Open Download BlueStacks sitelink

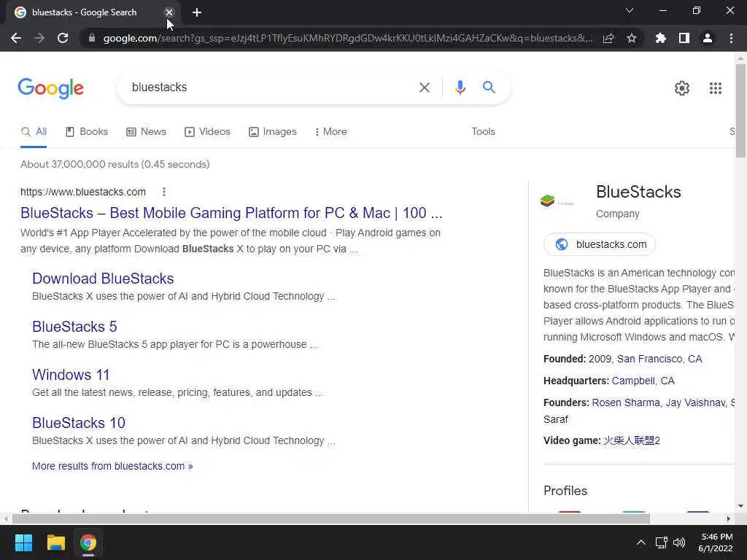click(x=103, y=279)
